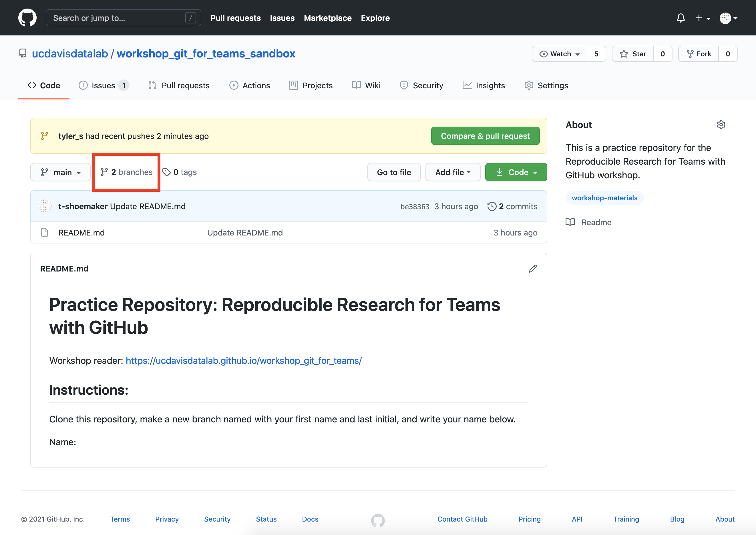View the stargazers count next to Star
Image resolution: width=756 pixels, height=535 pixels.
tap(663, 54)
